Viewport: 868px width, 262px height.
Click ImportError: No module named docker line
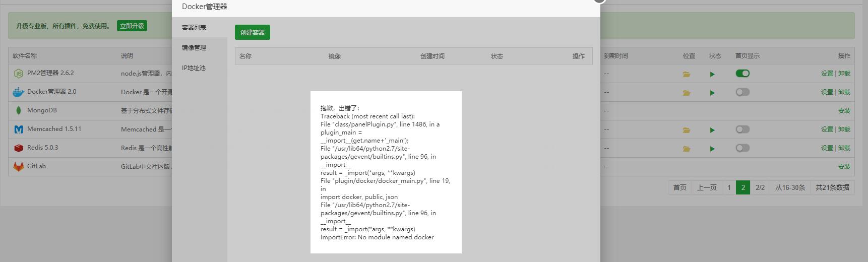[377, 237]
